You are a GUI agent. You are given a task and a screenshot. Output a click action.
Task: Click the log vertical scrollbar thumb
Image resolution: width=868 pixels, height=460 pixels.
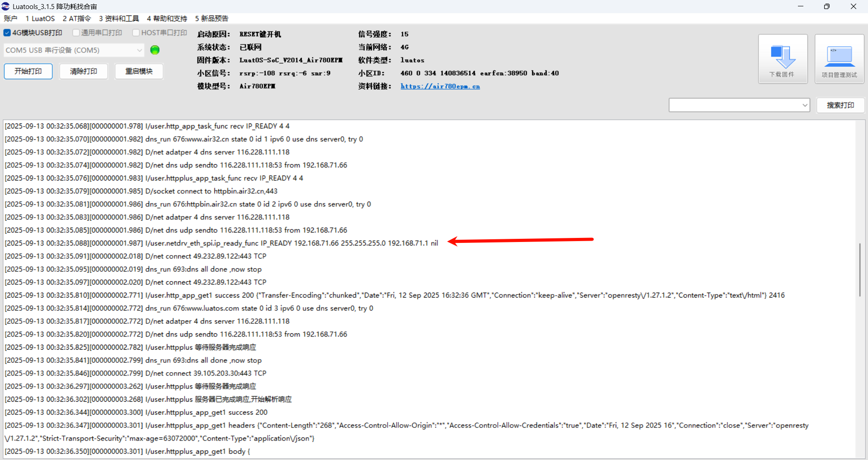pyautogui.click(x=860, y=270)
